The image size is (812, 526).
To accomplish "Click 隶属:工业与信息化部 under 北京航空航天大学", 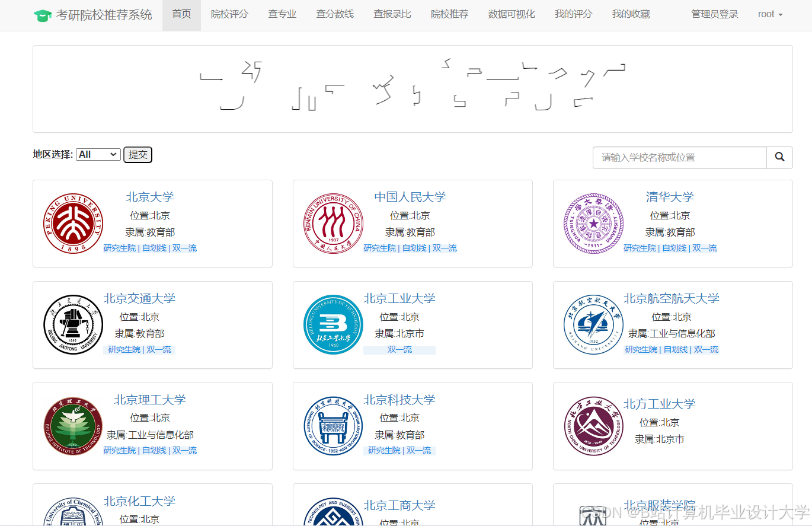I will [x=672, y=334].
